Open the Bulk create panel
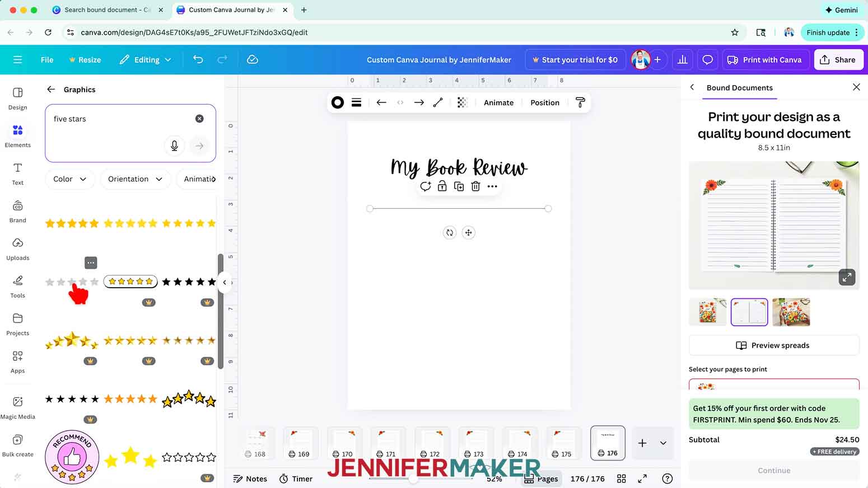This screenshot has height=488, width=868. click(17, 445)
